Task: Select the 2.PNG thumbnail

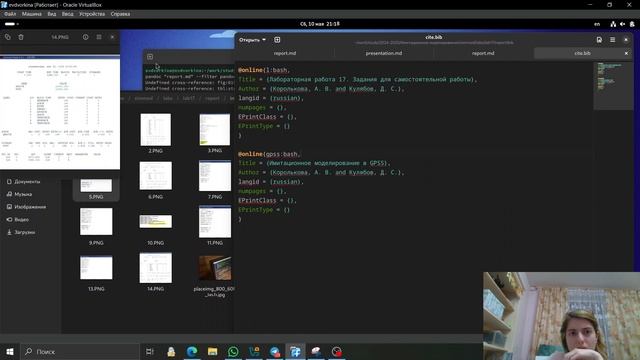Action: click(x=156, y=130)
